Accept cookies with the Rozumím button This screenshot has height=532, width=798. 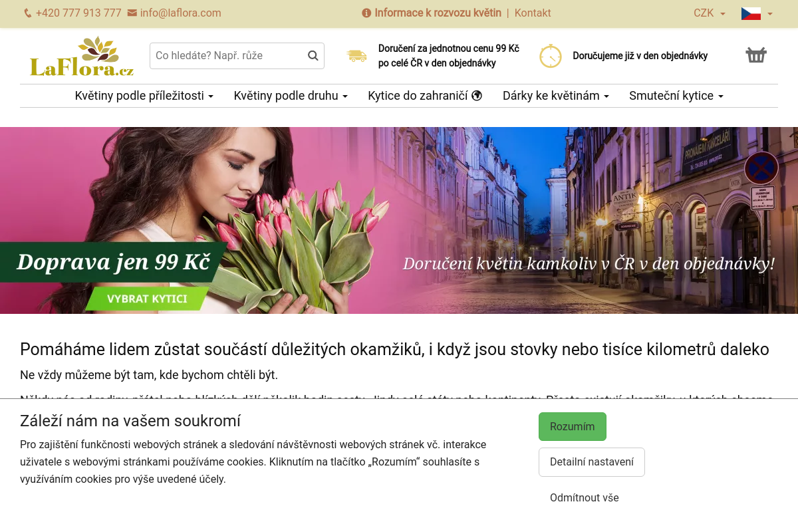[x=573, y=426]
